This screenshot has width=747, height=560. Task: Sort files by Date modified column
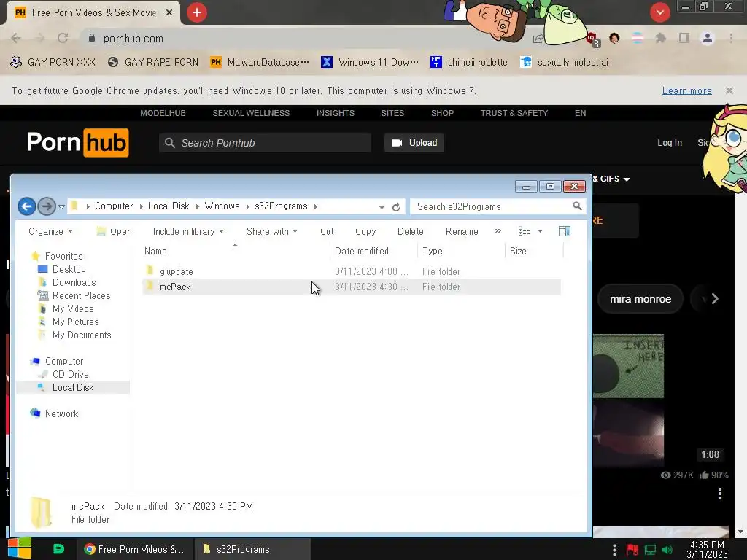click(374, 251)
